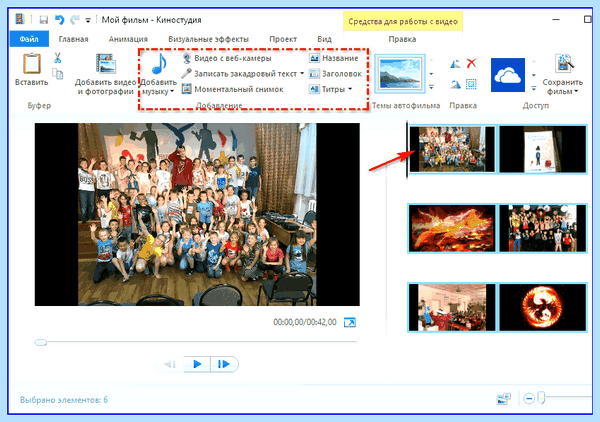Show the next row of AutoMovie themes

(x=431, y=74)
